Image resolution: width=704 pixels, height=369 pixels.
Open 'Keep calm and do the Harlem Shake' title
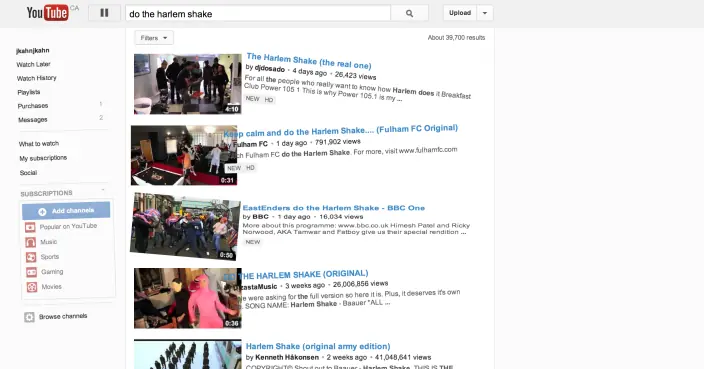pos(341,131)
